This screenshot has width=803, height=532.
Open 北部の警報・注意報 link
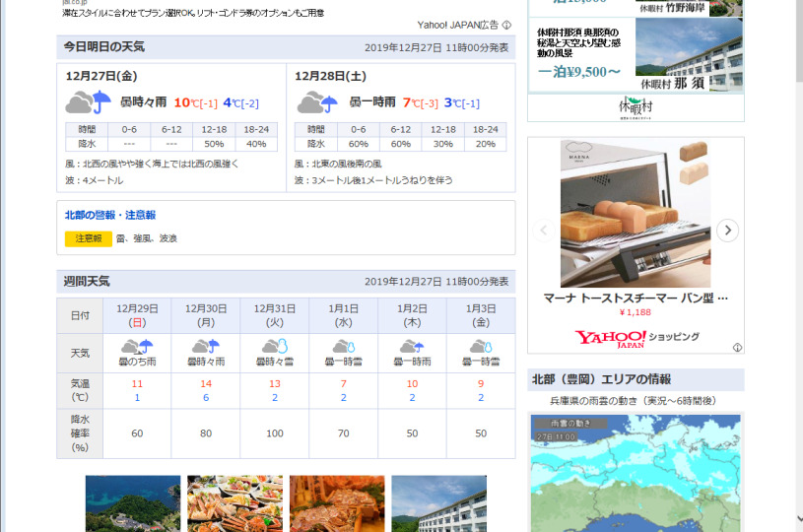pos(110,215)
